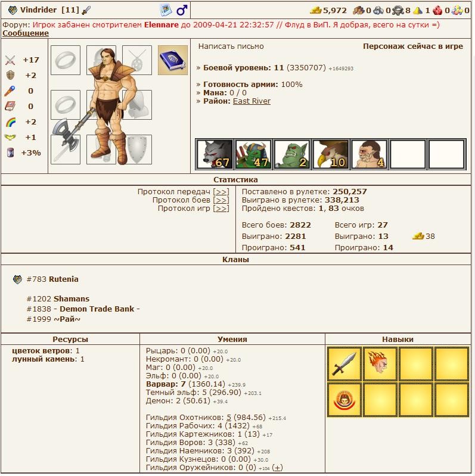Click the Сообщение link
The image size is (475, 476).
click(26, 33)
